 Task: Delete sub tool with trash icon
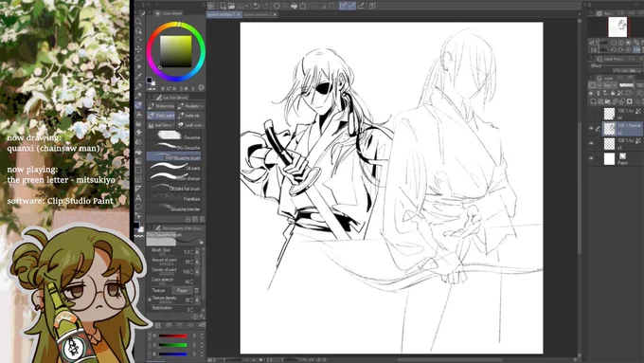(x=202, y=219)
